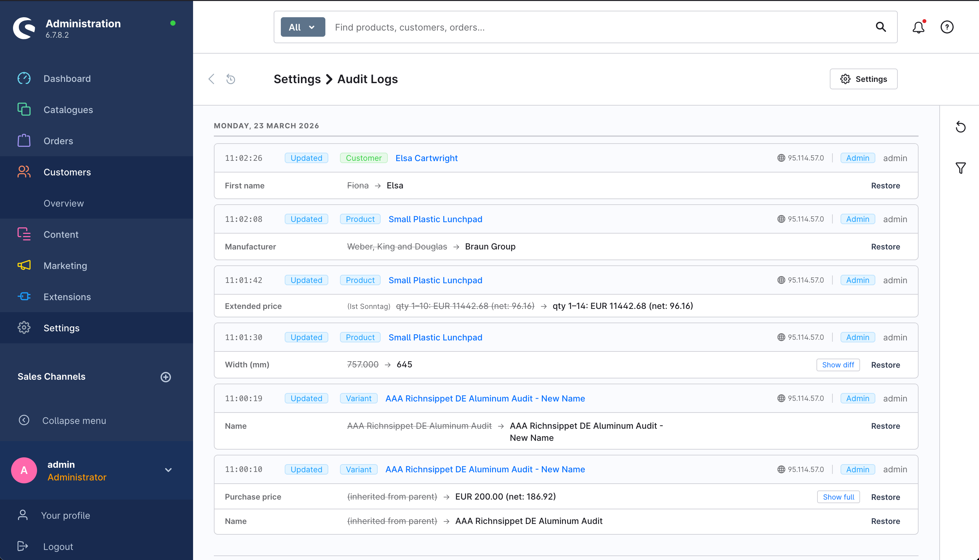Click the Shopware logo icon
979x560 pixels.
(24, 28)
